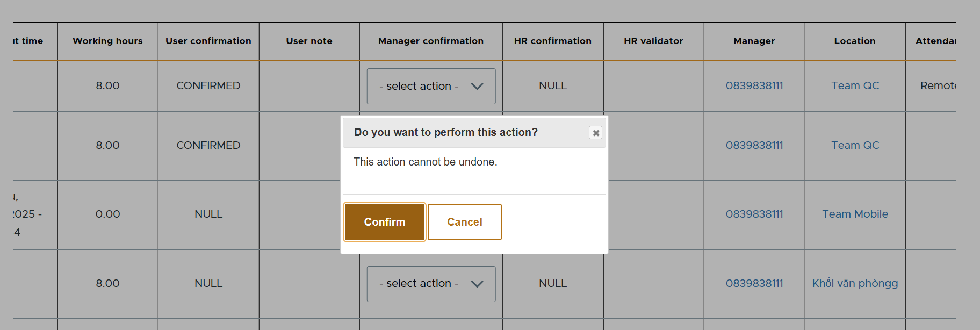
Task: Click the Location column header
Action: point(855,41)
